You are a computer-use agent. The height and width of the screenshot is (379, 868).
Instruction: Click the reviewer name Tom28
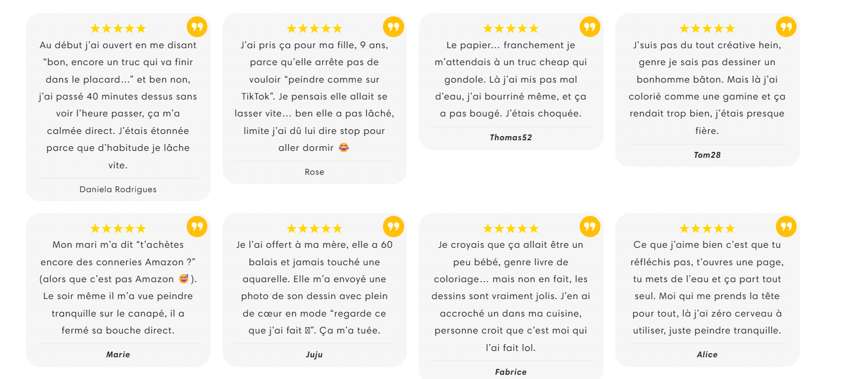pyautogui.click(x=707, y=155)
